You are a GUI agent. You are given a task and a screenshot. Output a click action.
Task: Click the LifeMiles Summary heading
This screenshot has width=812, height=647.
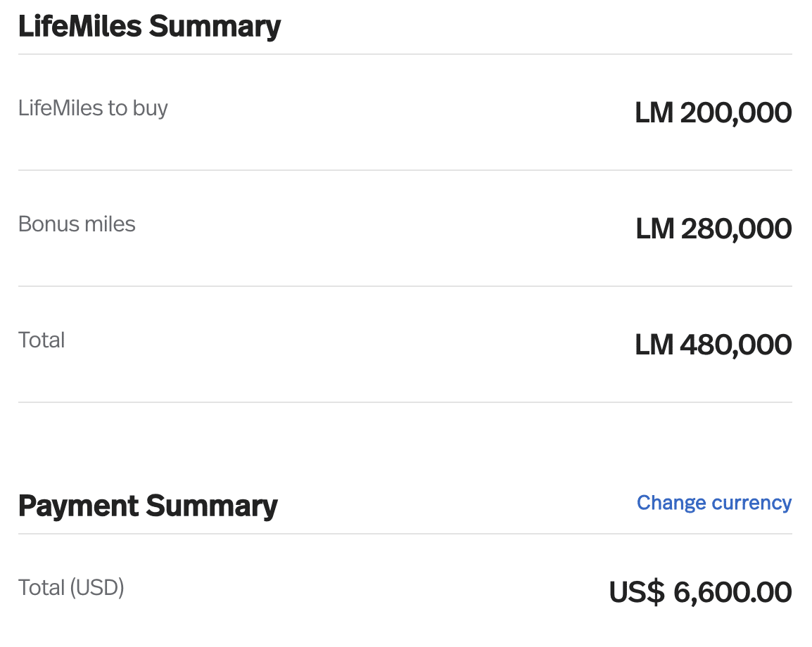[x=149, y=27]
